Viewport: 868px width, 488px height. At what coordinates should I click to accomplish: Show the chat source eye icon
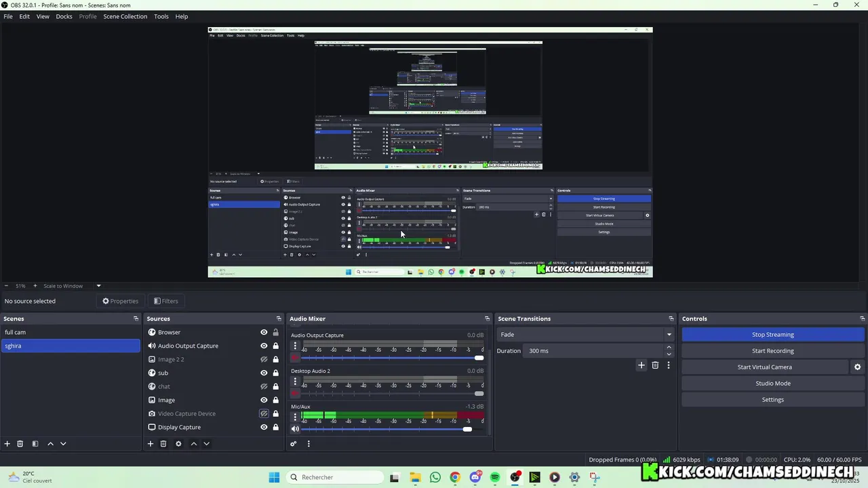click(x=264, y=386)
